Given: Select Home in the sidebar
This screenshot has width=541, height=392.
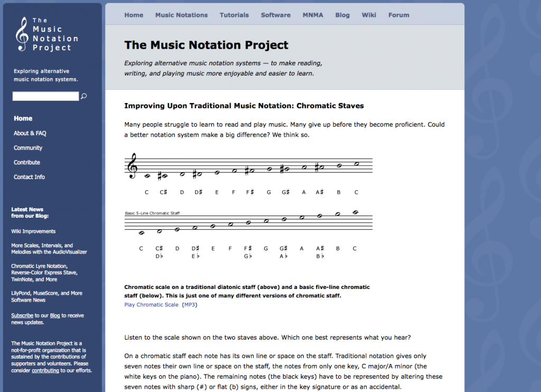Looking at the screenshot, I should click(x=23, y=118).
